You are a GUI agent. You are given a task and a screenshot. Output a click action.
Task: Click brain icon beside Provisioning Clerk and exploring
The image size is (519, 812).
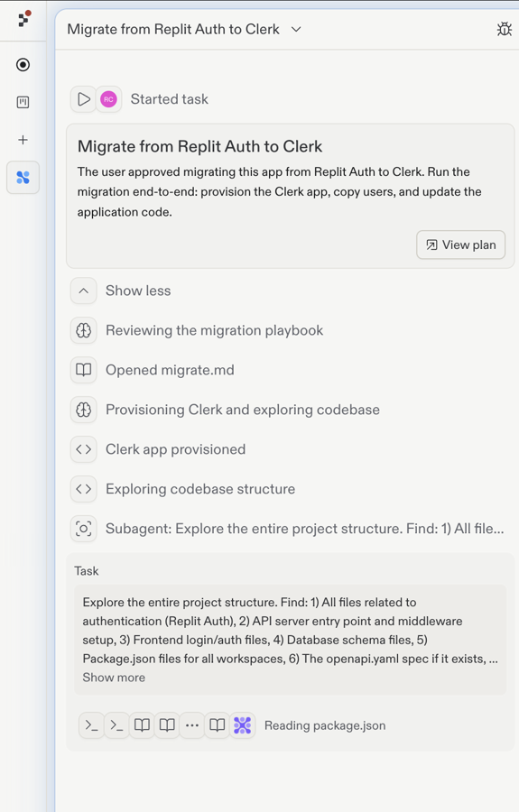click(x=83, y=410)
